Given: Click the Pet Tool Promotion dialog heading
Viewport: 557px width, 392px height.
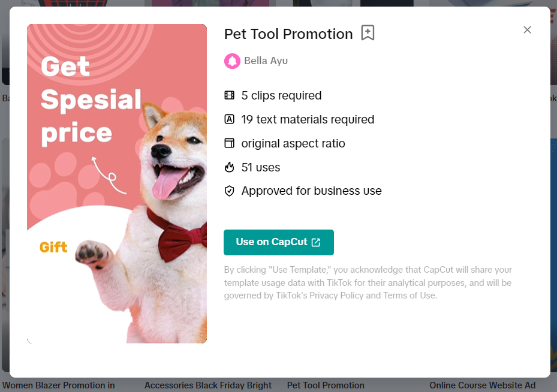Looking at the screenshot, I should click(x=288, y=34).
